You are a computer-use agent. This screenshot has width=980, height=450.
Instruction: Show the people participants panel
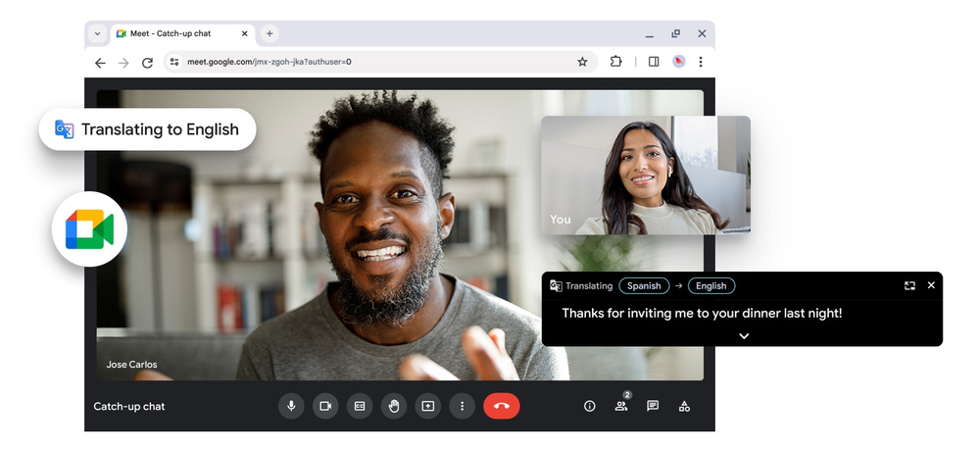(621, 406)
